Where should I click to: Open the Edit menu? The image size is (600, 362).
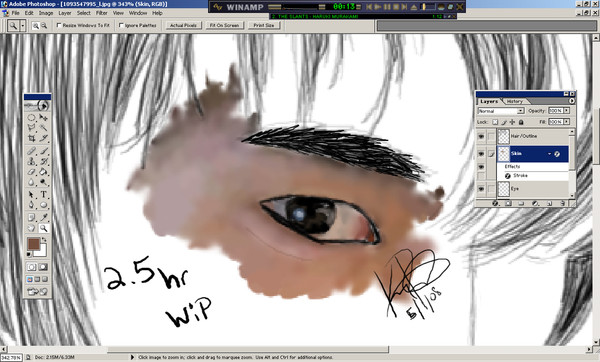coord(29,13)
